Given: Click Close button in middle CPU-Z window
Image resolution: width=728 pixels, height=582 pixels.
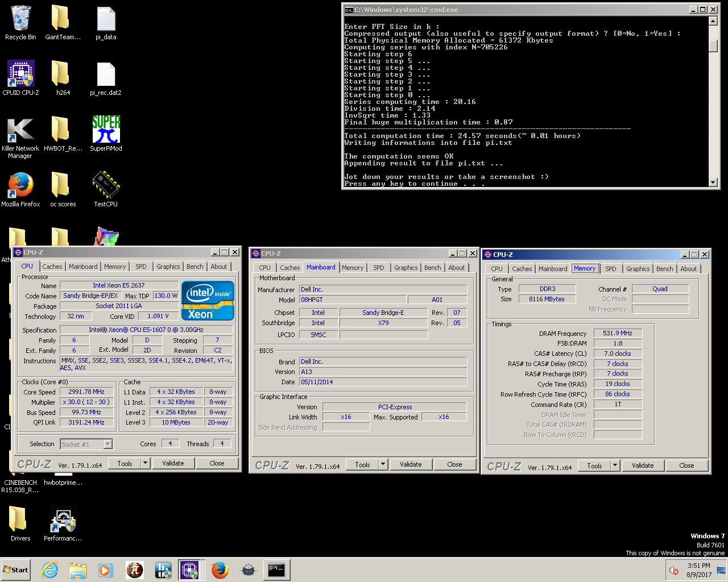Looking at the screenshot, I should click(454, 464).
